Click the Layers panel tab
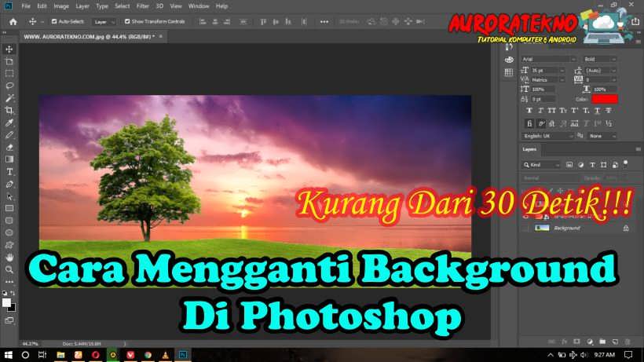The width and height of the screenshot is (644, 362). click(x=529, y=149)
